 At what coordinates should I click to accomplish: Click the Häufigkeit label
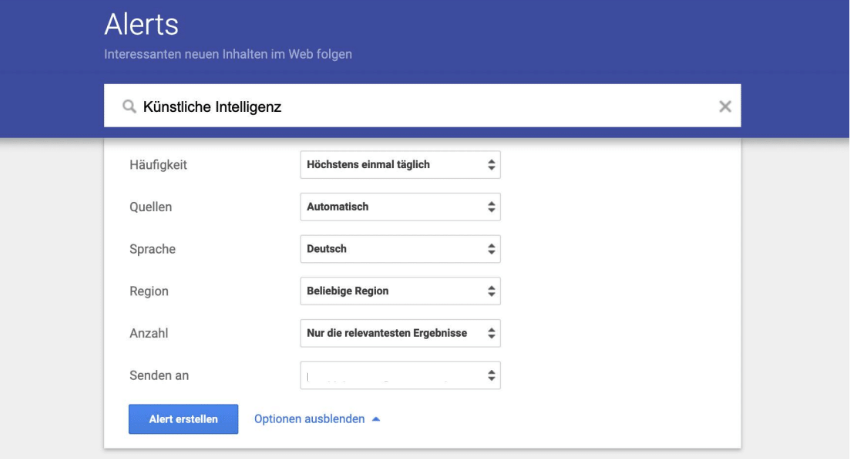[x=158, y=164]
